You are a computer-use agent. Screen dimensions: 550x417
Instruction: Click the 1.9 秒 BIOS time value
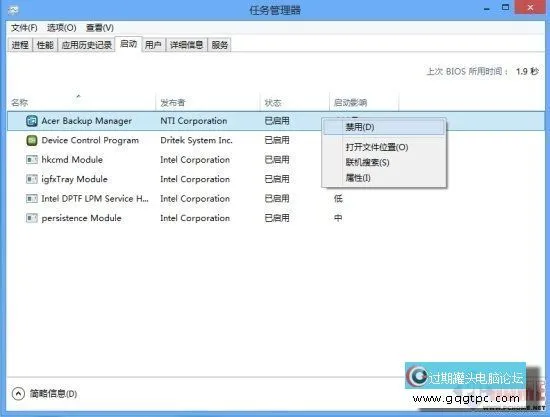point(527,72)
